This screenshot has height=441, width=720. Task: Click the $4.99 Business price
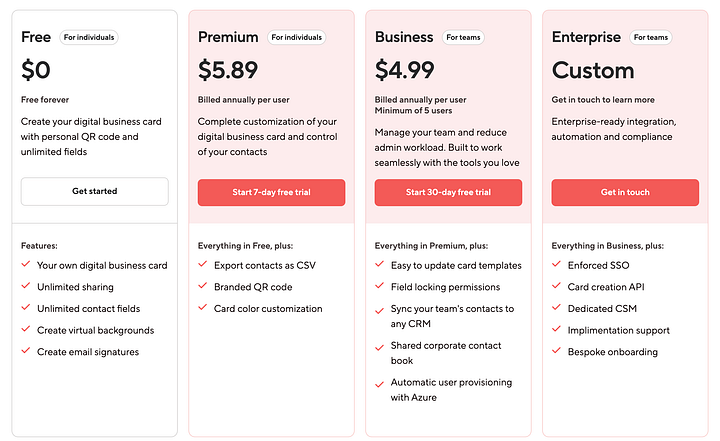(405, 70)
